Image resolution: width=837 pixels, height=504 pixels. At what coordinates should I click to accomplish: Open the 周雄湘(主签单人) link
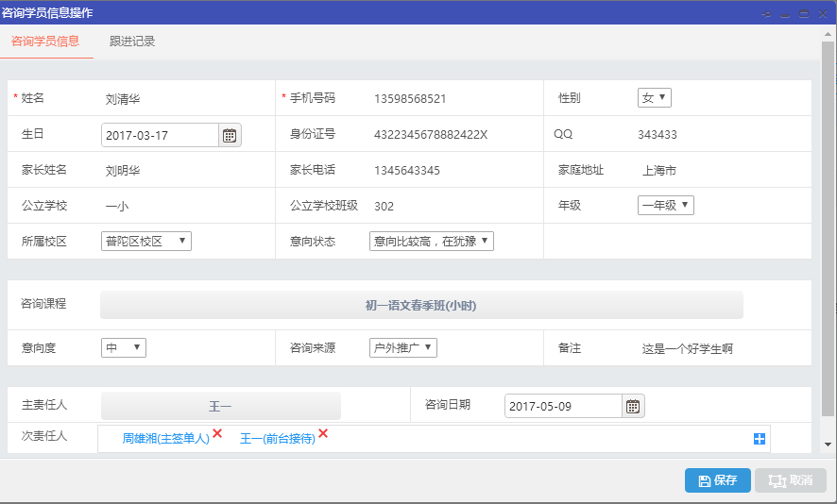coord(166,438)
